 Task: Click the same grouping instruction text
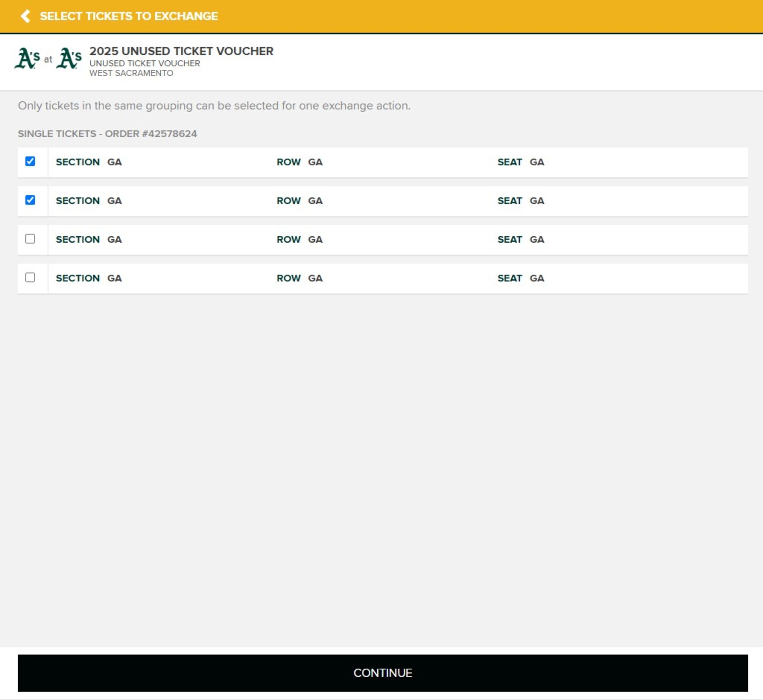point(214,106)
